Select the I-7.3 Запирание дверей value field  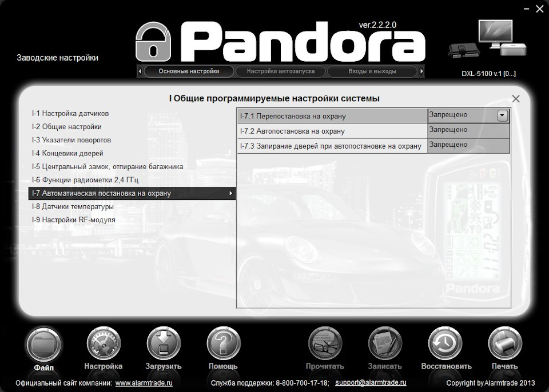468,146
